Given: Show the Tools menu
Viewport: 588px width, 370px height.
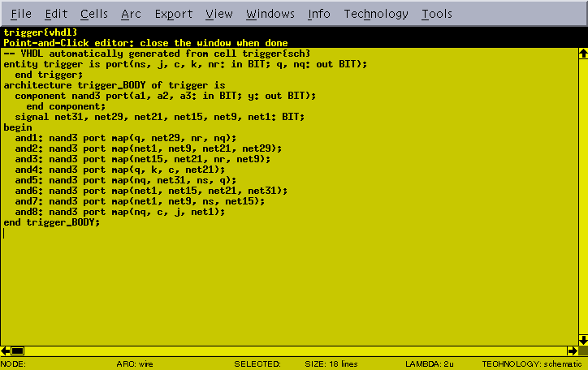Looking at the screenshot, I should (x=437, y=14).
